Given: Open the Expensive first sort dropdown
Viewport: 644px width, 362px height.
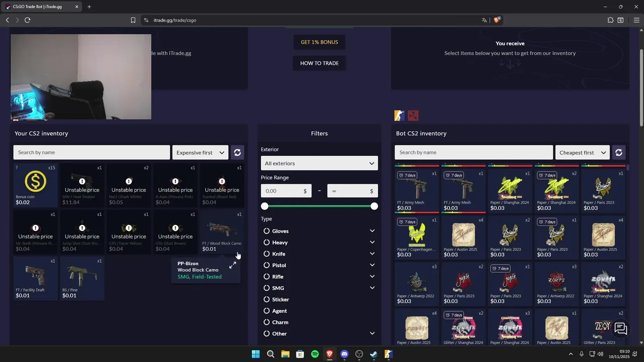Looking at the screenshot, I should pos(200,152).
